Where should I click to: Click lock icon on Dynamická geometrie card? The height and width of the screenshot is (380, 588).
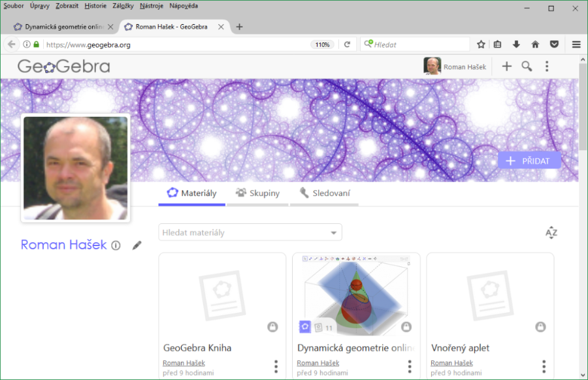[x=406, y=326]
